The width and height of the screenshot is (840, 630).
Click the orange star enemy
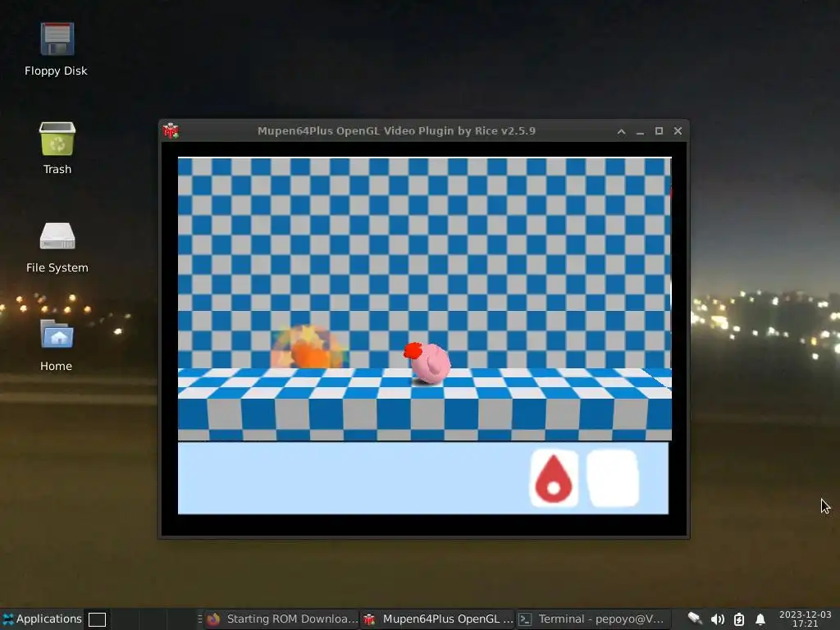click(308, 347)
